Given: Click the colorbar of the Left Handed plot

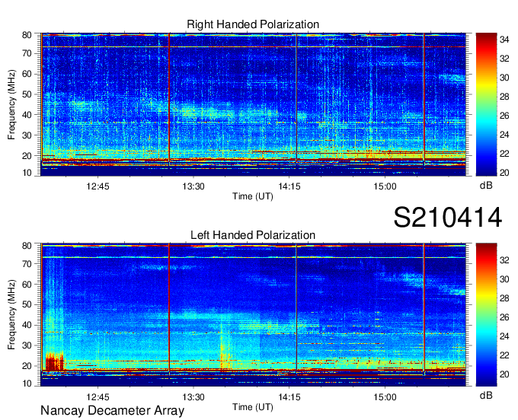Looking at the screenshot, I should 486,315.
